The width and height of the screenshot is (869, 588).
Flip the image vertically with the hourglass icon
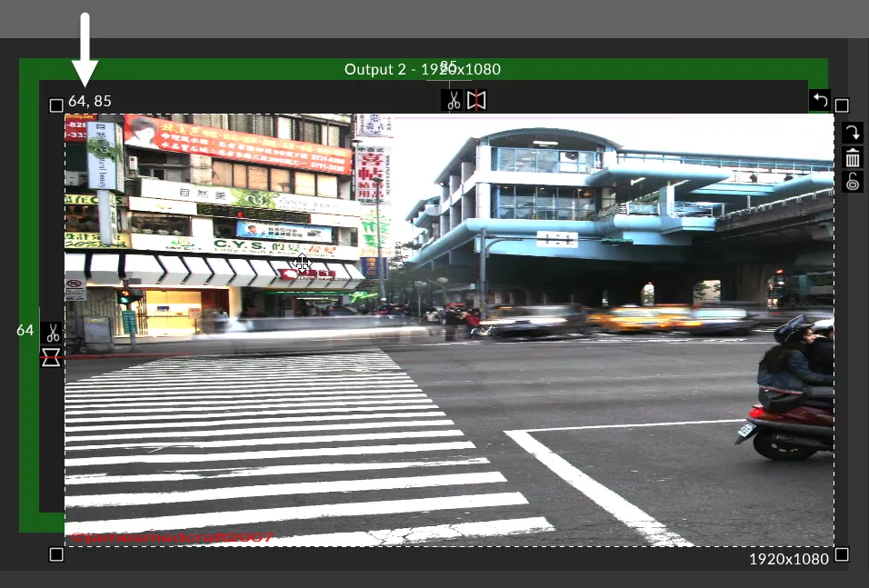click(52, 357)
